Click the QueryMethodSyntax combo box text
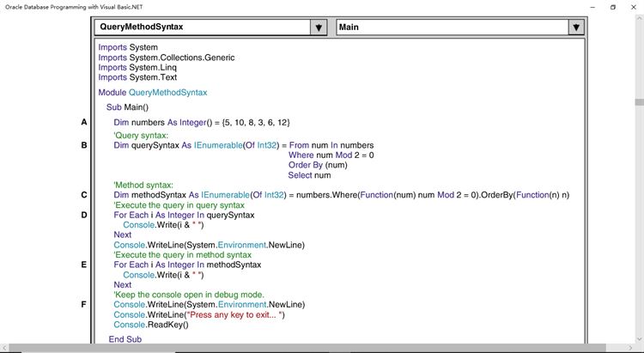 click(x=142, y=27)
